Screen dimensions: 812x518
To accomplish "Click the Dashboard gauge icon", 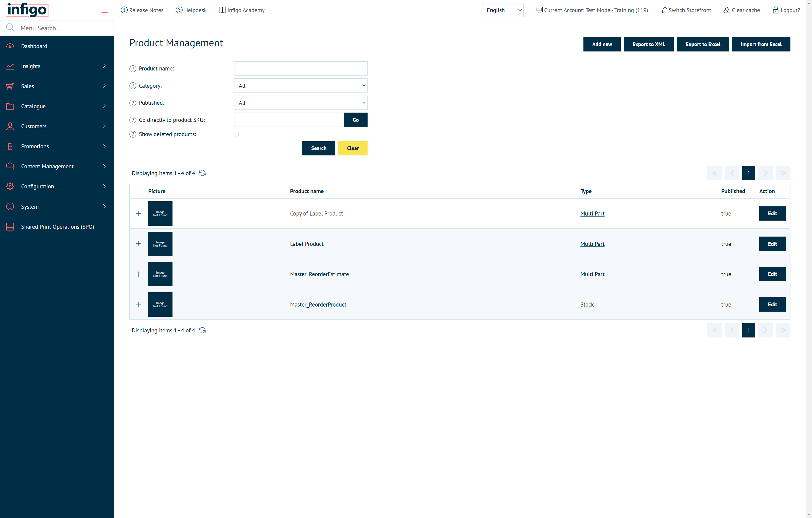I will pos(10,46).
